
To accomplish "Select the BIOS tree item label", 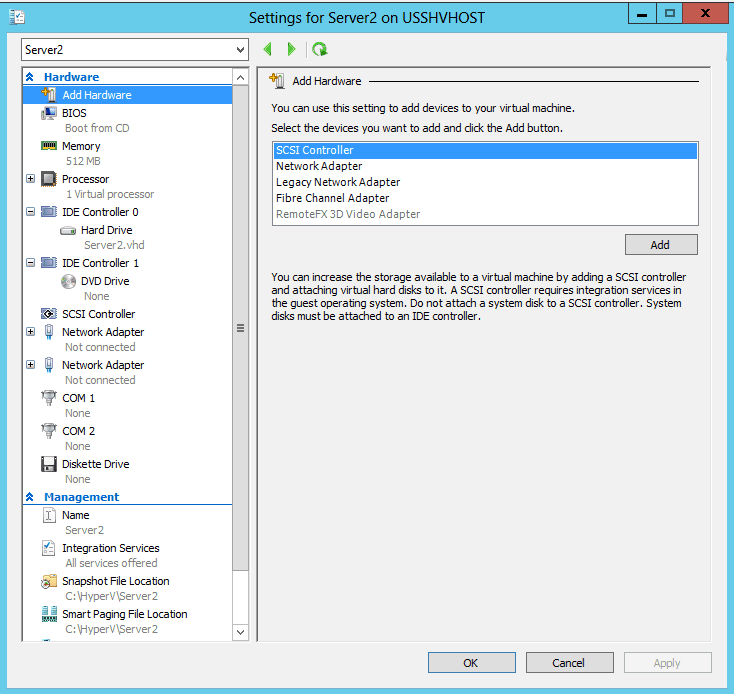I will [74, 113].
